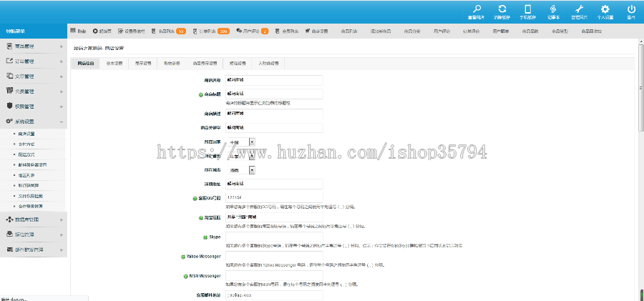Click the phone icon in the top bar

click(x=528, y=9)
